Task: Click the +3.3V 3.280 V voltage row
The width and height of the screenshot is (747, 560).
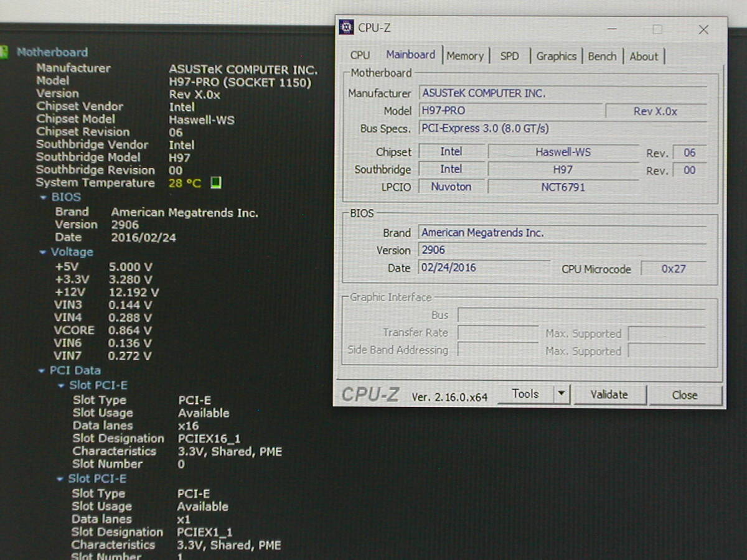Action: (x=103, y=279)
